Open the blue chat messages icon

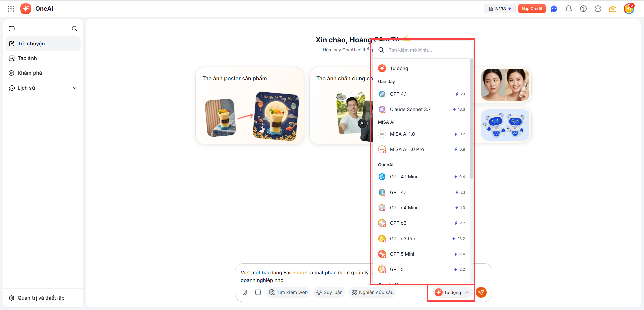click(x=554, y=9)
